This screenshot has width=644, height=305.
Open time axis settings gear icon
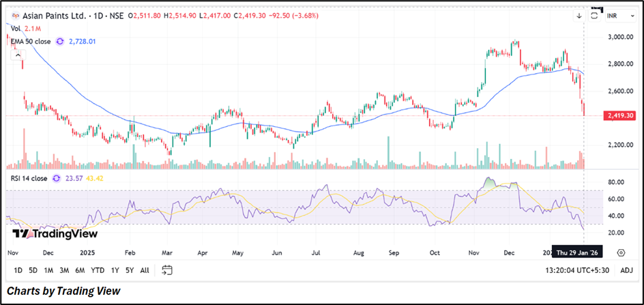click(x=621, y=252)
